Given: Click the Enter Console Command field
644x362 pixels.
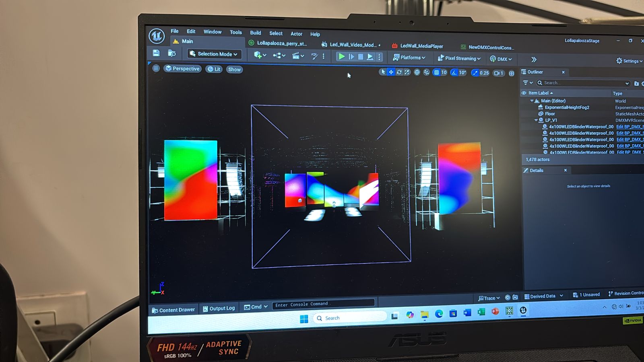Looking at the screenshot, I should click(x=323, y=304).
